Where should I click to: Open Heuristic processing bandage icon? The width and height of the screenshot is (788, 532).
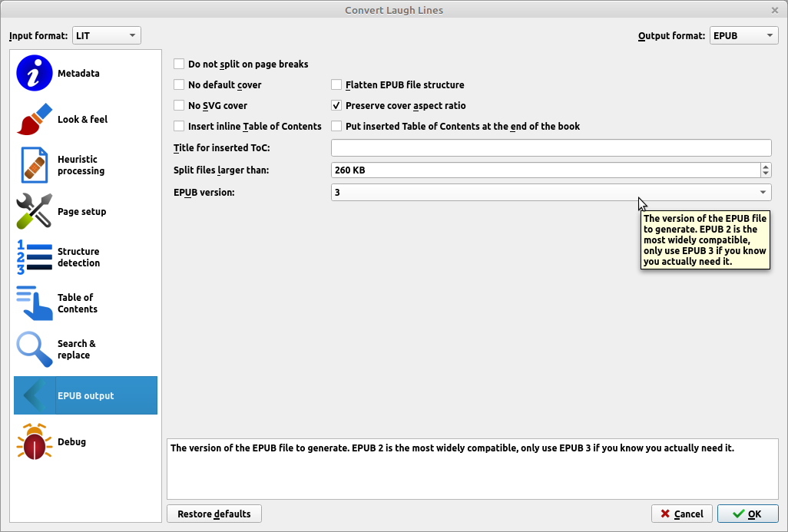tap(35, 166)
